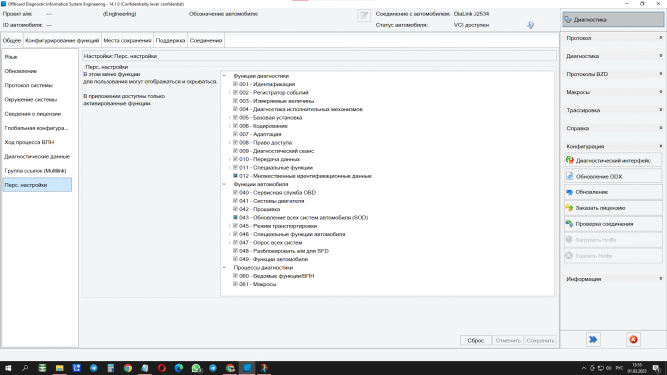Viewport: 667px width, 375px height.
Task: Click the VCI status info icon
Action: point(530,25)
